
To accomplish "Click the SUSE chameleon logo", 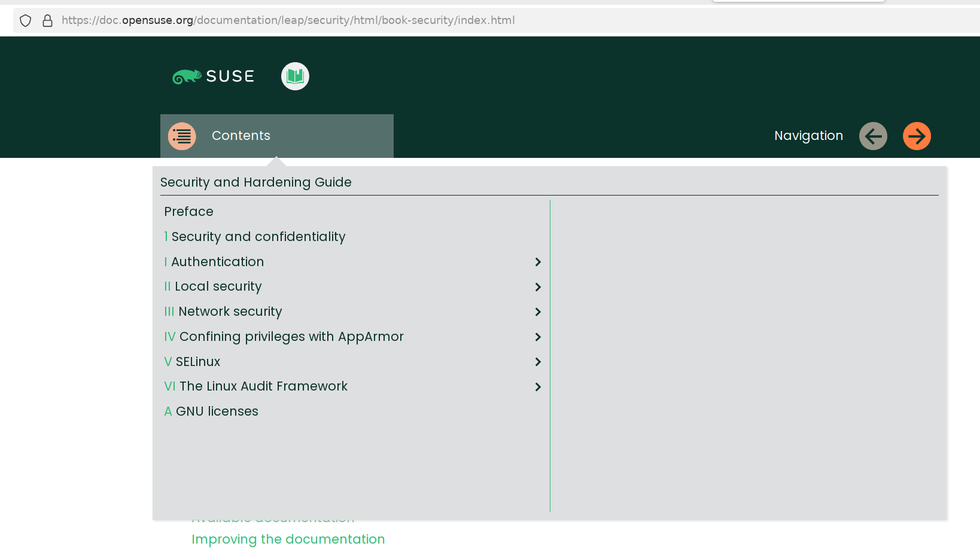I will 188,76.
